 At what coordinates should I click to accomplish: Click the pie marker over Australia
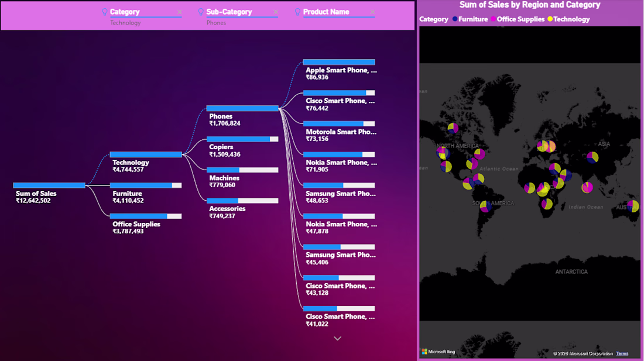(x=633, y=206)
